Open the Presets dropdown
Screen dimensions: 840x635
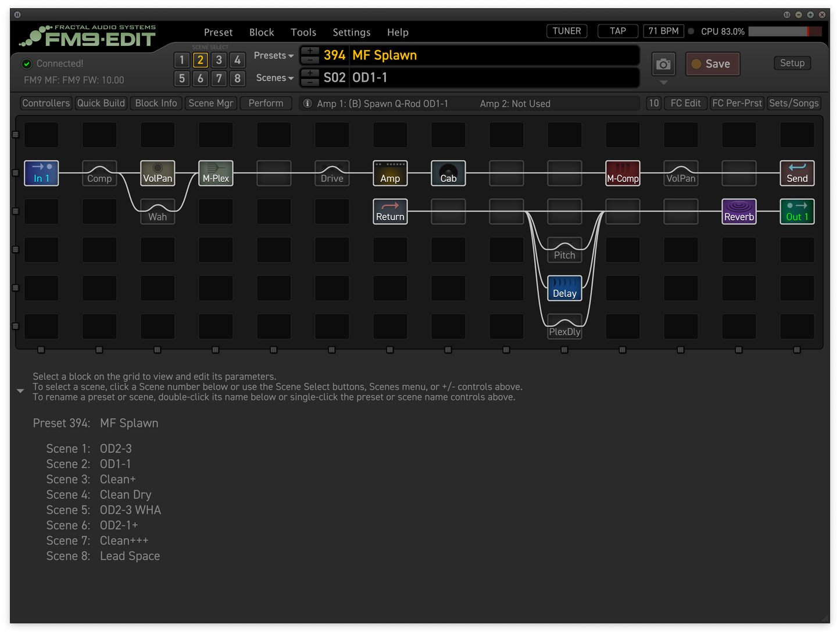(x=274, y=56)
